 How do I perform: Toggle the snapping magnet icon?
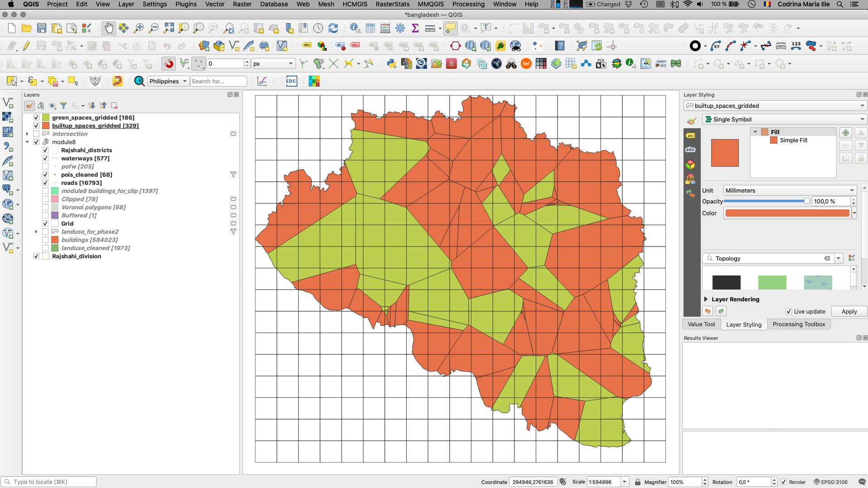point(169,64)
